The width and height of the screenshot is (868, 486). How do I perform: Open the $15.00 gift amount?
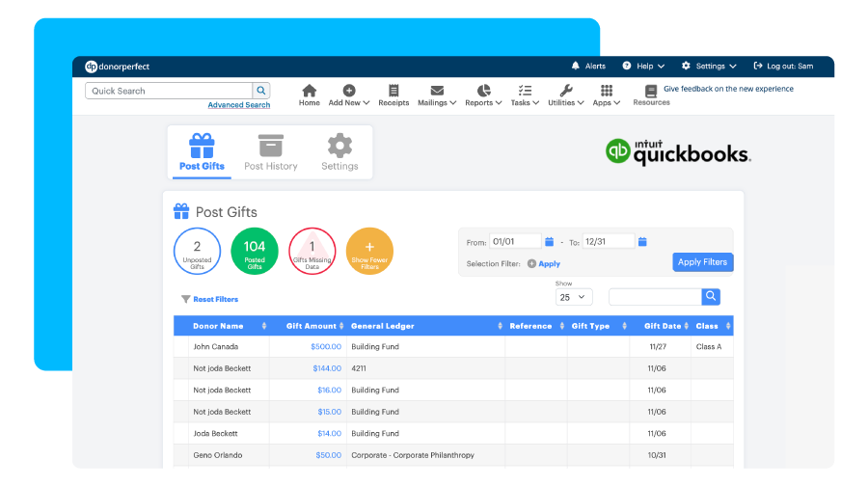329,412
